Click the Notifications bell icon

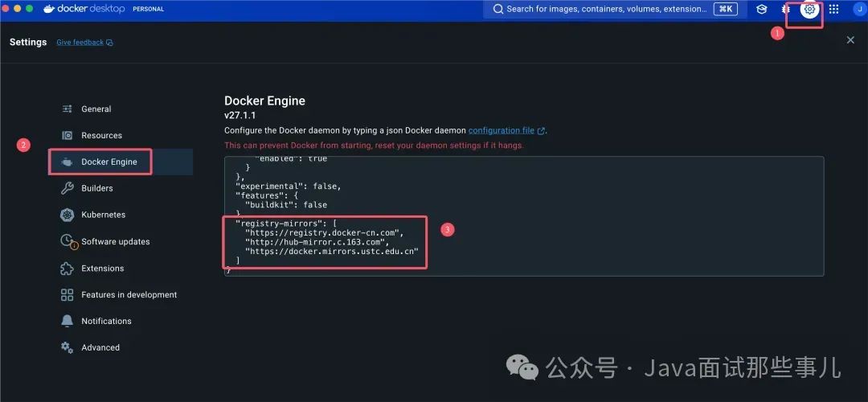tap(67, 321)
